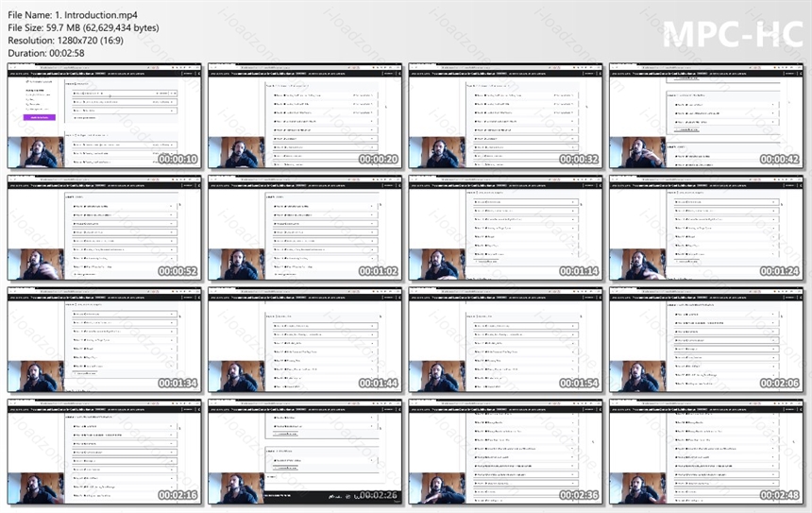This screenshot has width=812, height=513.
Task: Open the 00:00:32 video frame
Action: pyautogui.click(x=505, y=116)
